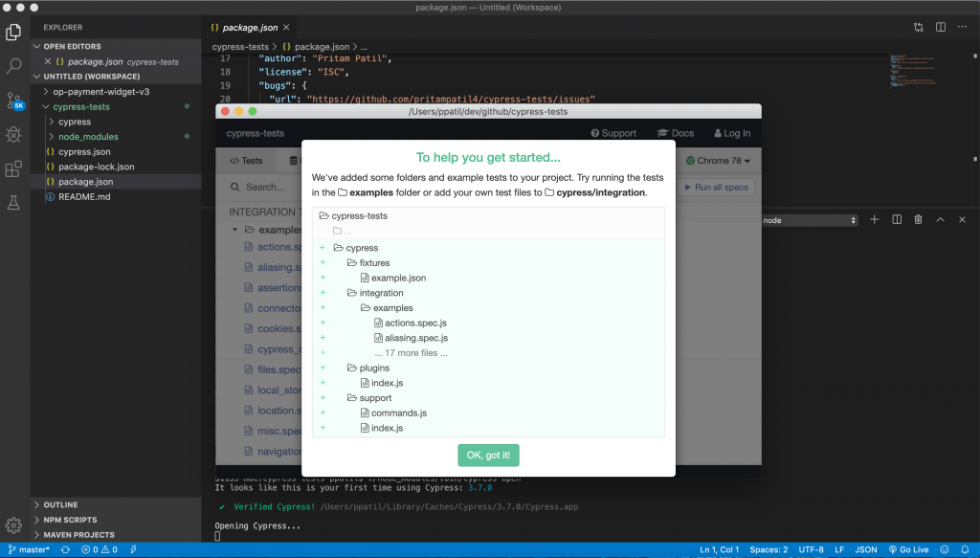This screenshot has height=558, width=980.
Task: Click aliasing.spec.js in the dialog tree
Action: click(416, 338)
